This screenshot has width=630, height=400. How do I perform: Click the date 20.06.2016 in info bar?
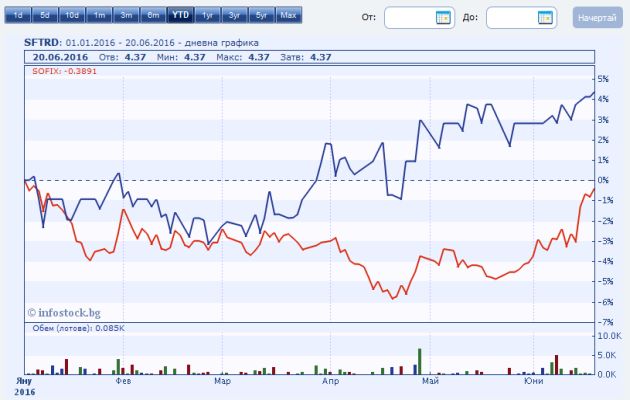60,57
